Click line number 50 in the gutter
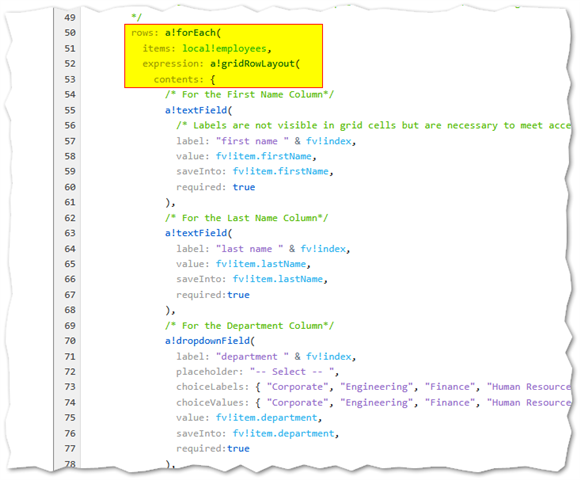This screenshot has height=480, width=580. coord(70,33)
